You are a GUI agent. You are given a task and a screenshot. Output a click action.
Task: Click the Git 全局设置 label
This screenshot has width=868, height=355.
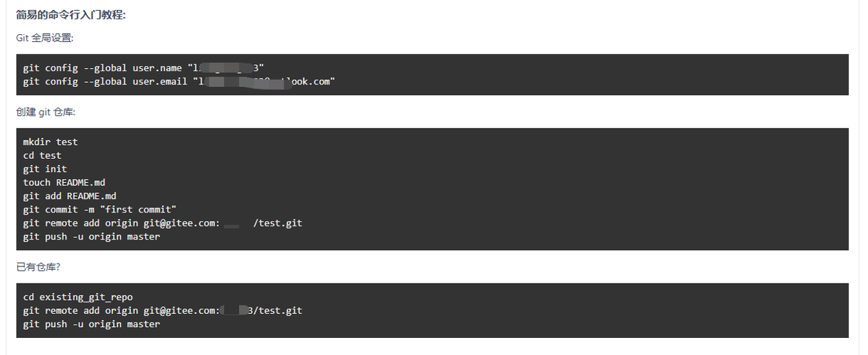pos(45,37)
